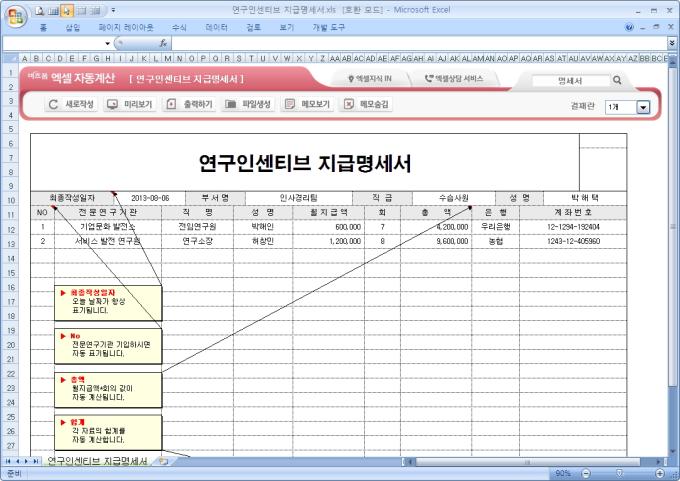
Task: Select the 600,000 monthly amount cell
Action: pos(329,227)
